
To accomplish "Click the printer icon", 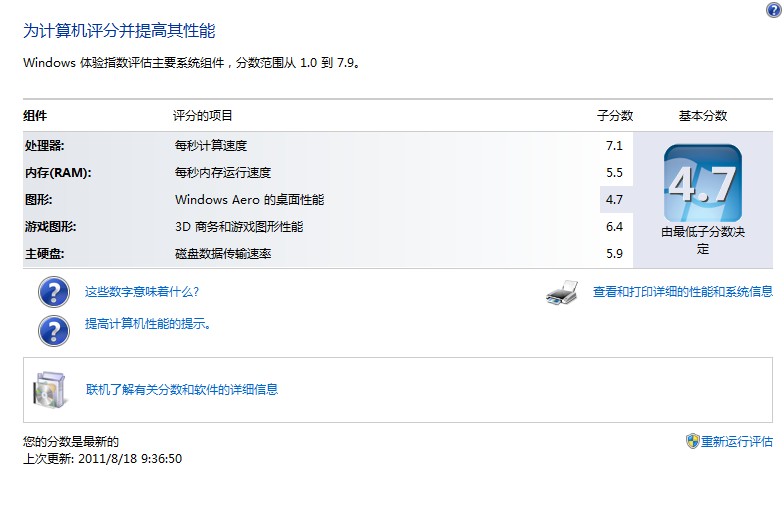I will pyautogui.click(x=562, y=293).
